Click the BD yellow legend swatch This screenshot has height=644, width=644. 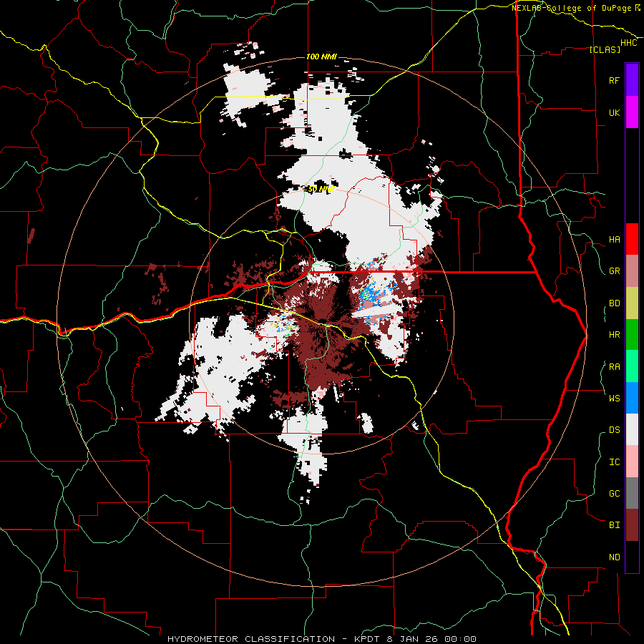pos(632,303)
